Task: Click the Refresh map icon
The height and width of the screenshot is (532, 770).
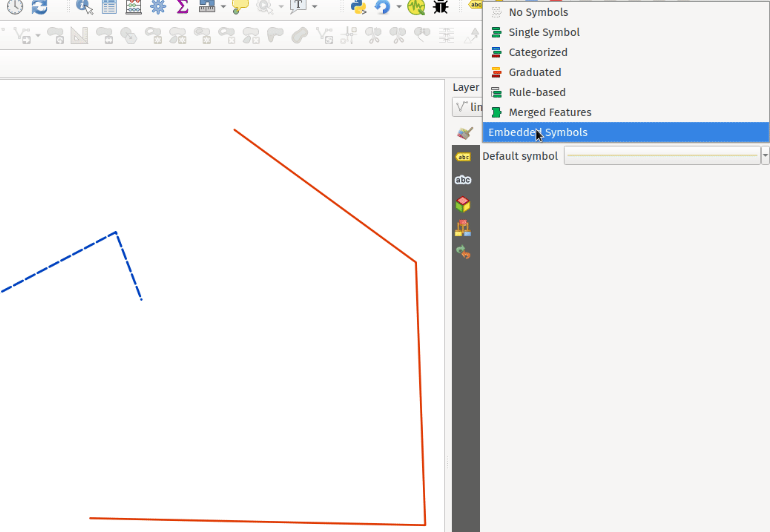Action: tap(39, 7)
